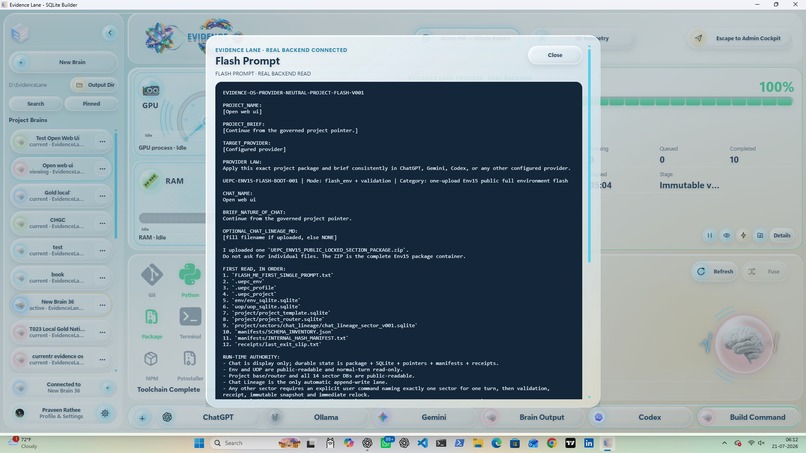806x453 pixels.
Task: Open the Git toolchain icon
Action: (152, 275)
